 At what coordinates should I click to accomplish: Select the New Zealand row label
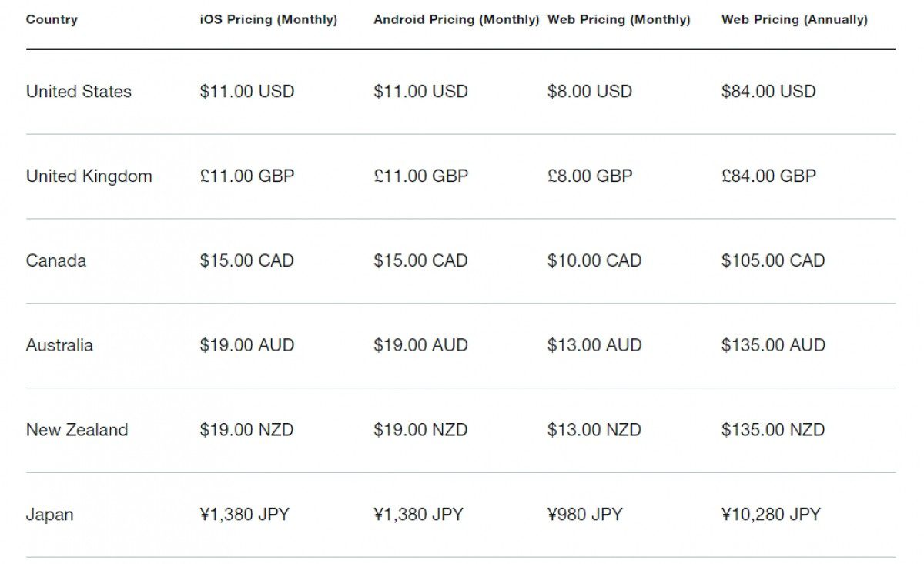pos(77,430)
